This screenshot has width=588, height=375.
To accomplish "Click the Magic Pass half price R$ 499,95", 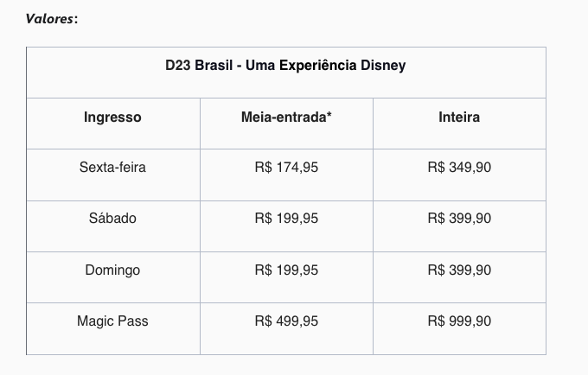I will tap(286, 321).
